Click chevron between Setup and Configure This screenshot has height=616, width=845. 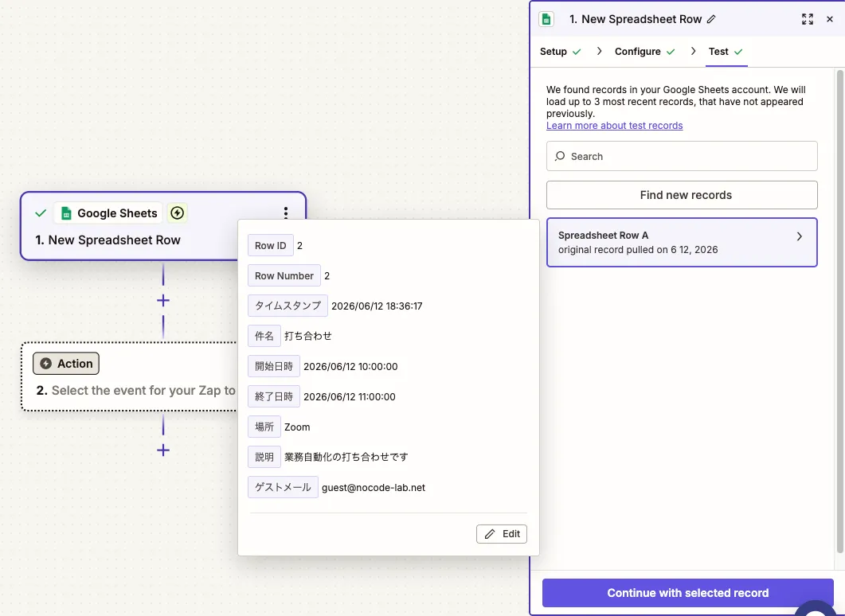tap(599, 51)
